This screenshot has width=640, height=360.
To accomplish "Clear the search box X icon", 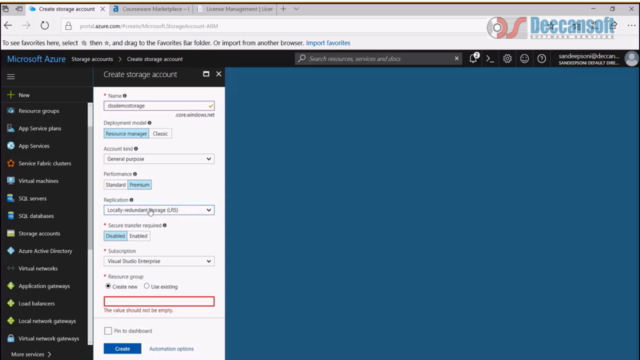I will [x=457, y=59].
